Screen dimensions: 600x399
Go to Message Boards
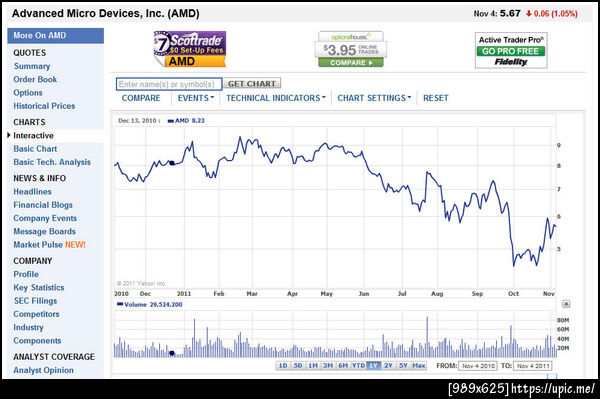(x=44, y=231)
